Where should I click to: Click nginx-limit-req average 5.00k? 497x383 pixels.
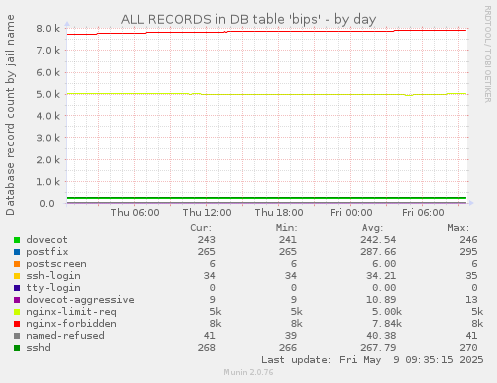click(x=387, y=312)
